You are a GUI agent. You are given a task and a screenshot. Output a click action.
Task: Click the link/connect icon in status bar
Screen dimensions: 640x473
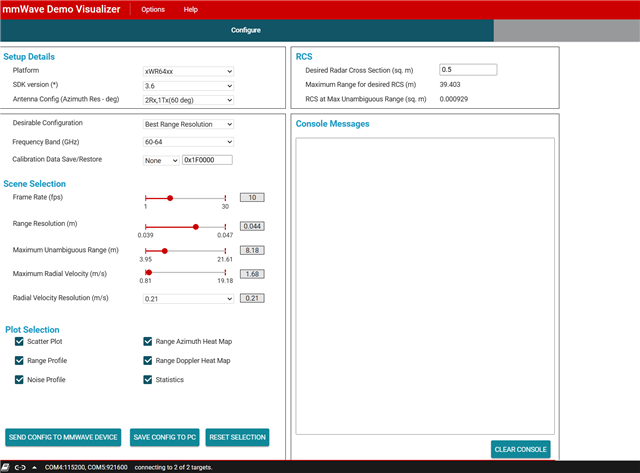(x=20, y=467)
